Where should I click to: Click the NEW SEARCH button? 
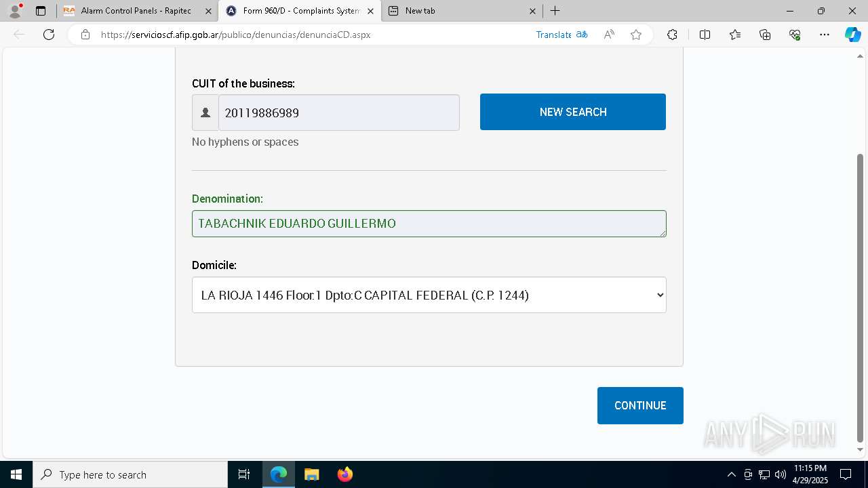click(573, 112)
